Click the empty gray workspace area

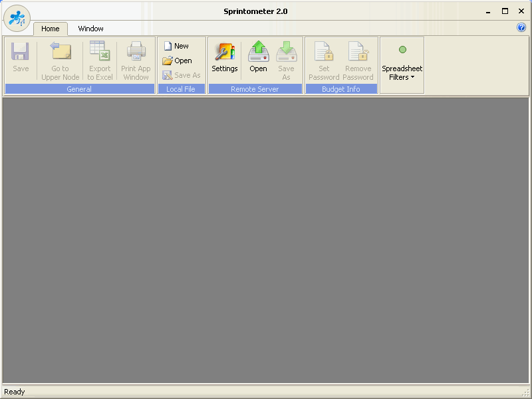(266, 239)
